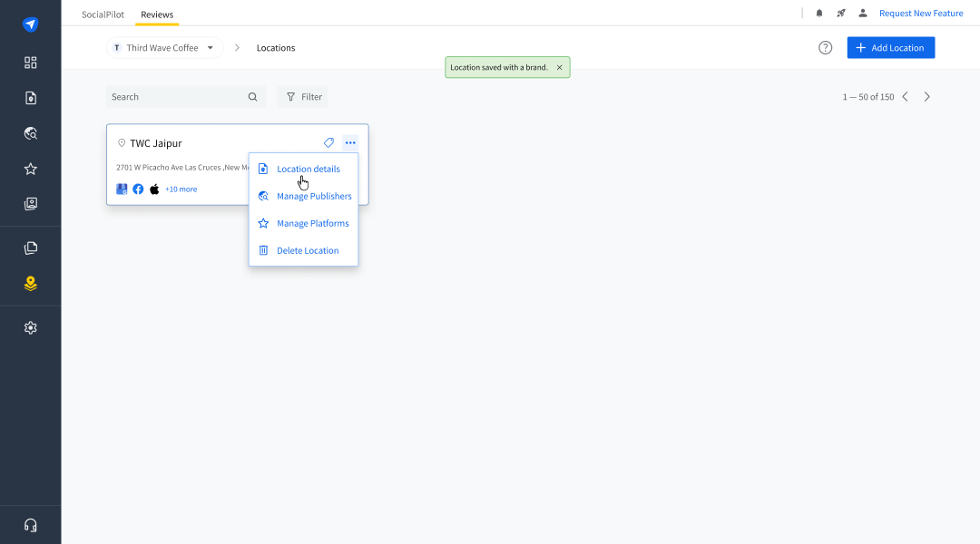The height and width of the screenshot is (544, 980).
Task: Click the Facebook icon on TWC Jaipur card
Action: coord(138,189)
